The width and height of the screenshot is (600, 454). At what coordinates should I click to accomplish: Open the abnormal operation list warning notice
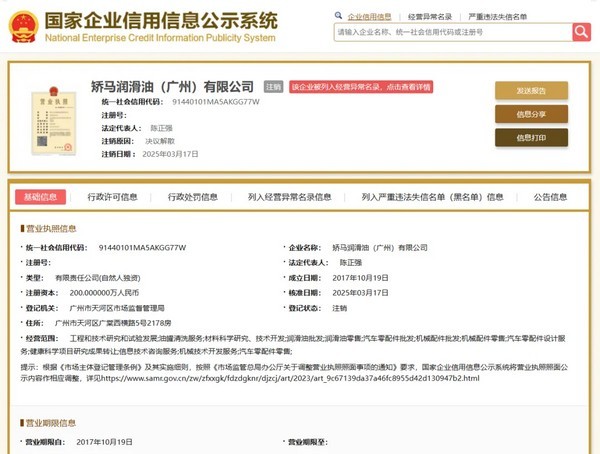pyautogui.click(x=361, y=88)
